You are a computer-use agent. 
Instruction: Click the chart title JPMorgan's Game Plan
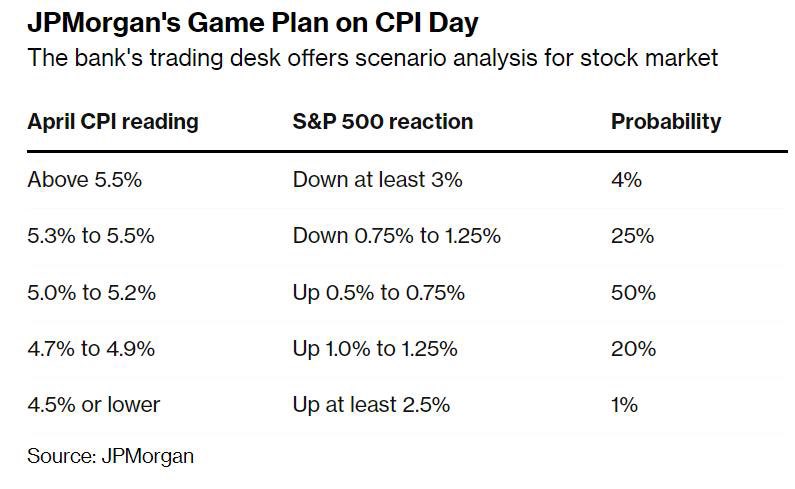click(252, 24)
